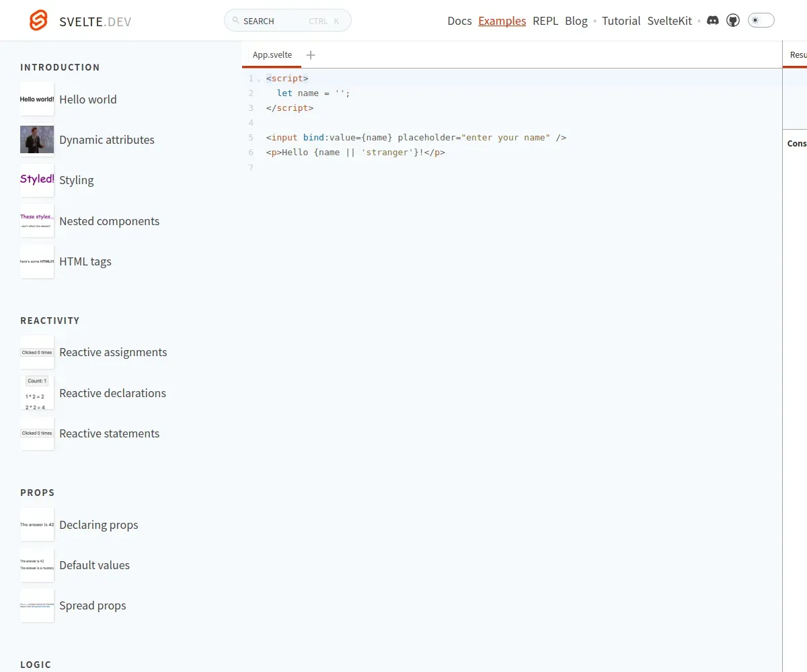Go to the REPL page
This screenshot has height=672, width=807.
click(545, 21)
